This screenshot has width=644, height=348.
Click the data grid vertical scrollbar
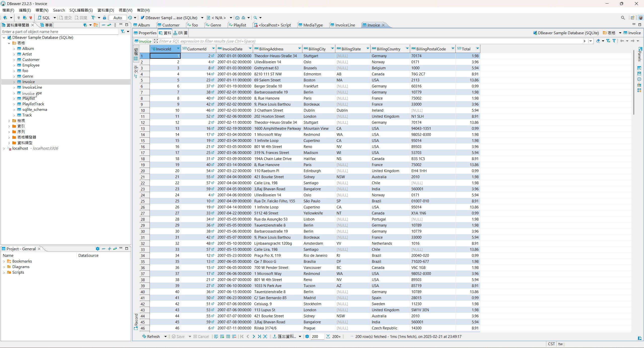point(633,82)
